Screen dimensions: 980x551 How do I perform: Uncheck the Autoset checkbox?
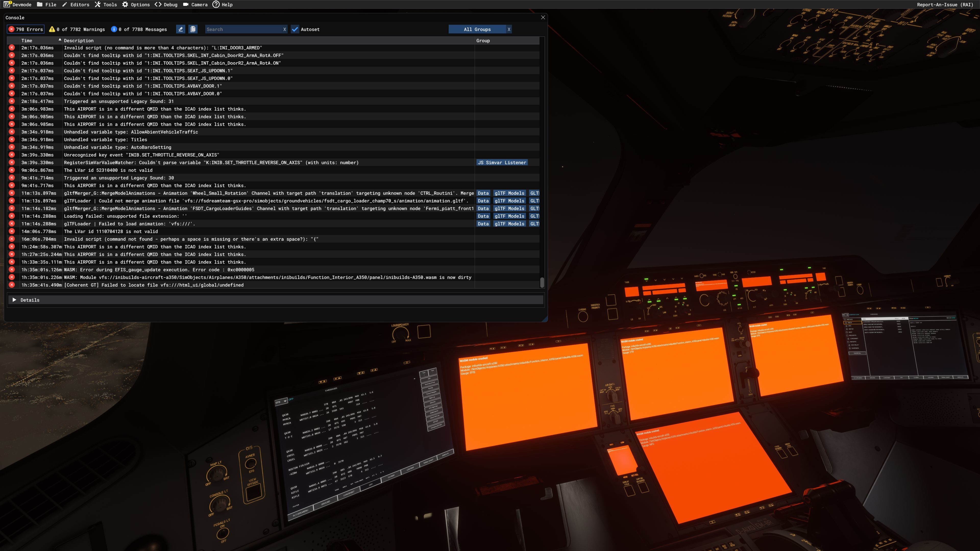coord(295,29)
